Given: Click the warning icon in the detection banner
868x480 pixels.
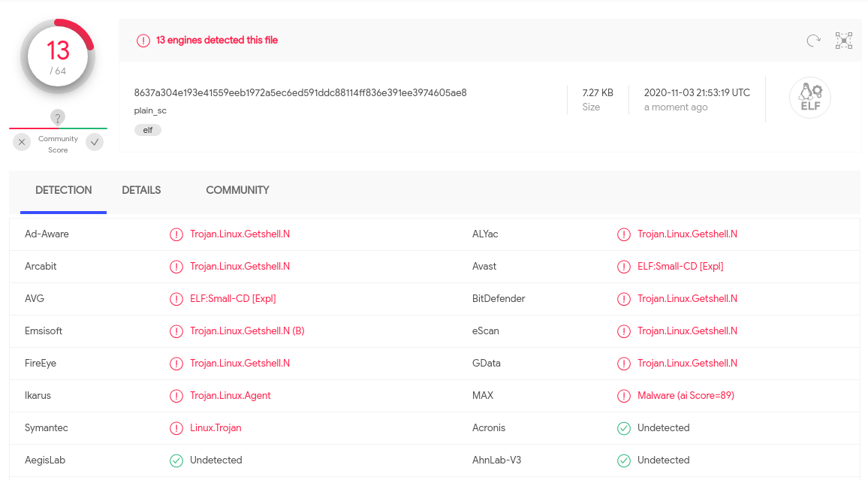Looking at the screenshot, I should pyautogui.click(x=143, y=41).
